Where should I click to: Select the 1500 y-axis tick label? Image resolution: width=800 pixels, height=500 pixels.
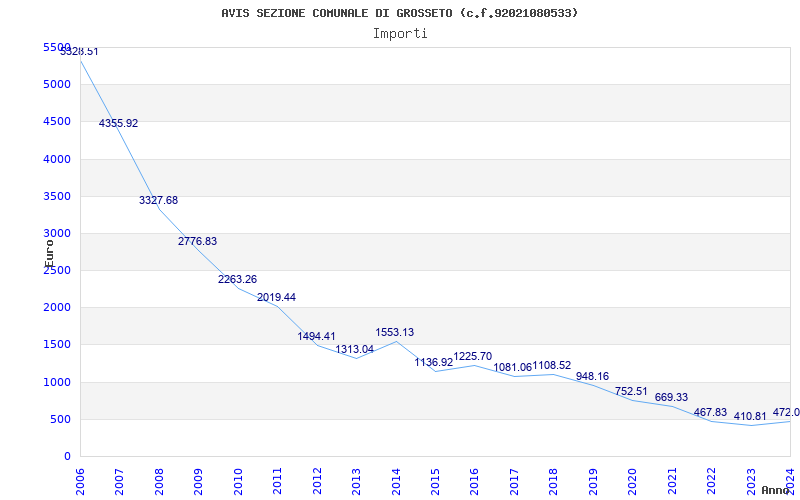click(x=57, y=344)
